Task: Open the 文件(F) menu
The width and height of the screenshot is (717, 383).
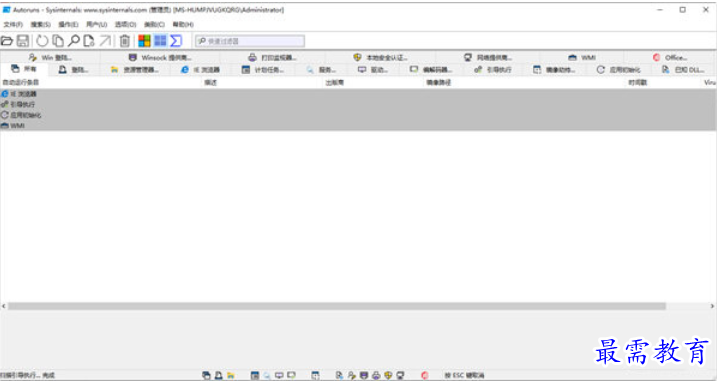Action: [x=13, y=24]
